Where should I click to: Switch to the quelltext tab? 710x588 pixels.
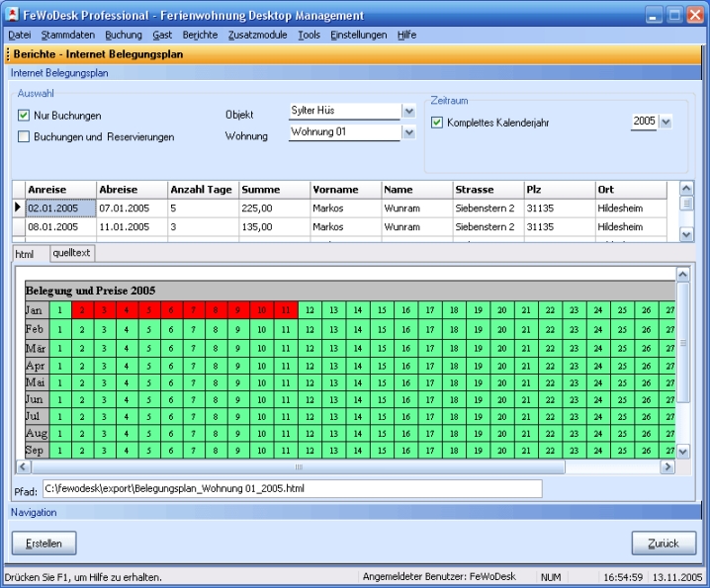point(71,253)
